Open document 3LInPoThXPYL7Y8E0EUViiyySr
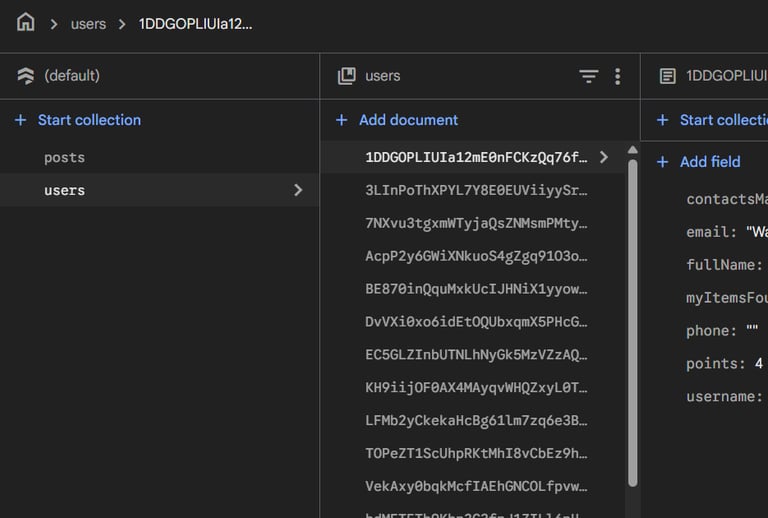This screenshot has height=518, width=768. point(476,190)
